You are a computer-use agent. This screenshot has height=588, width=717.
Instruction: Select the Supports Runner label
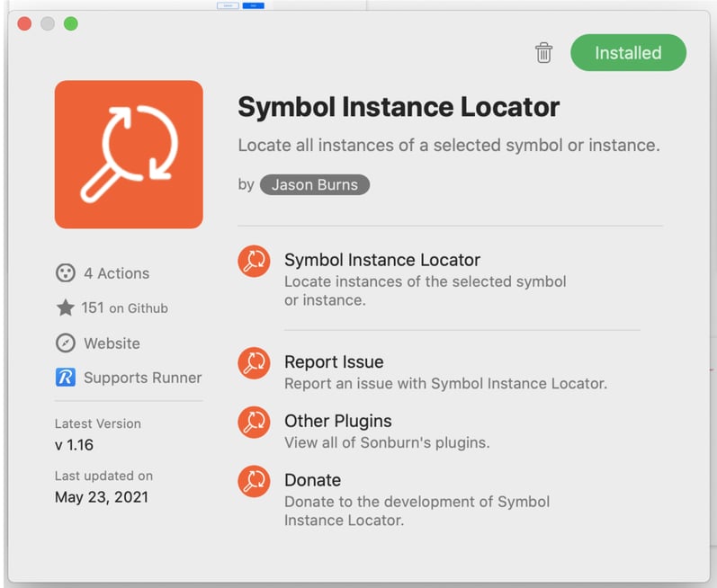tap(142, 378)
